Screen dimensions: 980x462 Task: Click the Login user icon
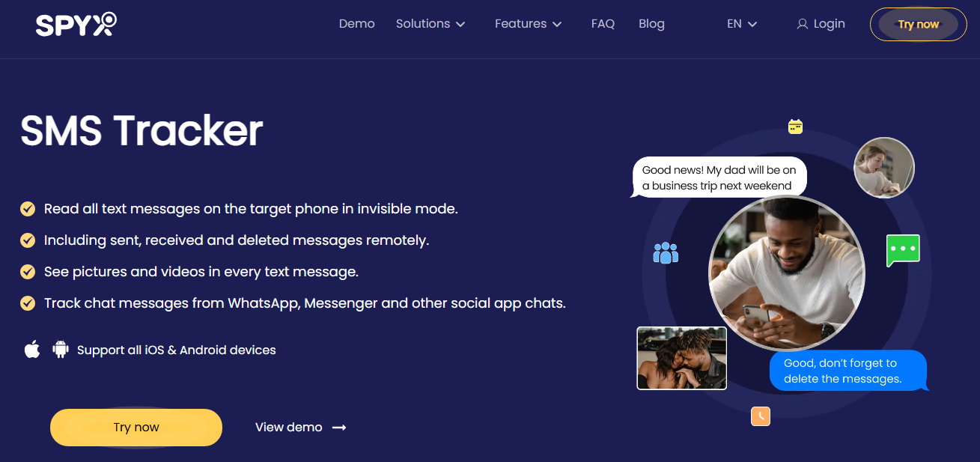[x=803, y=25]
